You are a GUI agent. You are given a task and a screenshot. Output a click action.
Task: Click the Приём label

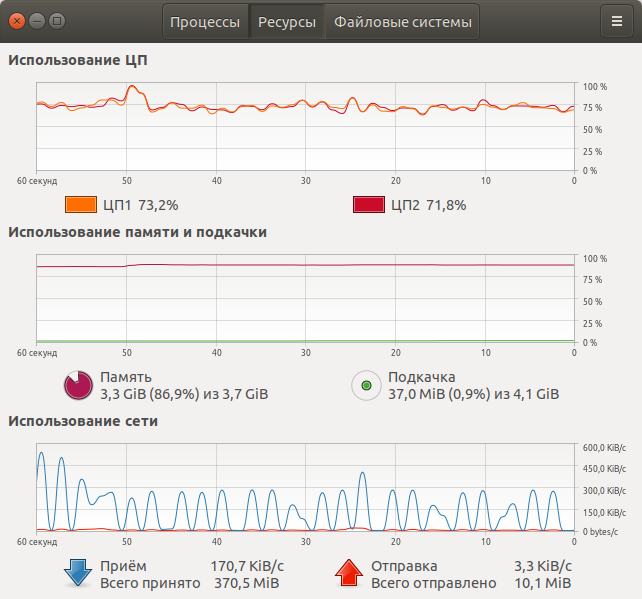tap(123, 566)
